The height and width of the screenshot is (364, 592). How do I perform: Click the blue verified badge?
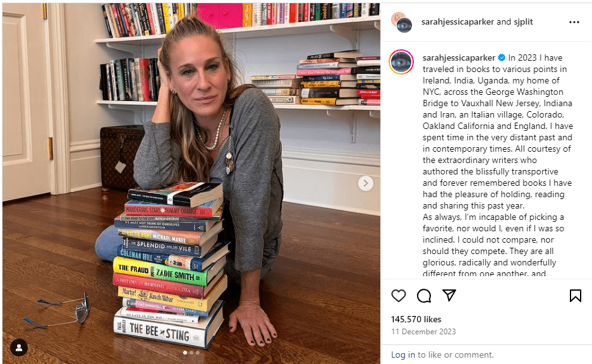[502, 58]
